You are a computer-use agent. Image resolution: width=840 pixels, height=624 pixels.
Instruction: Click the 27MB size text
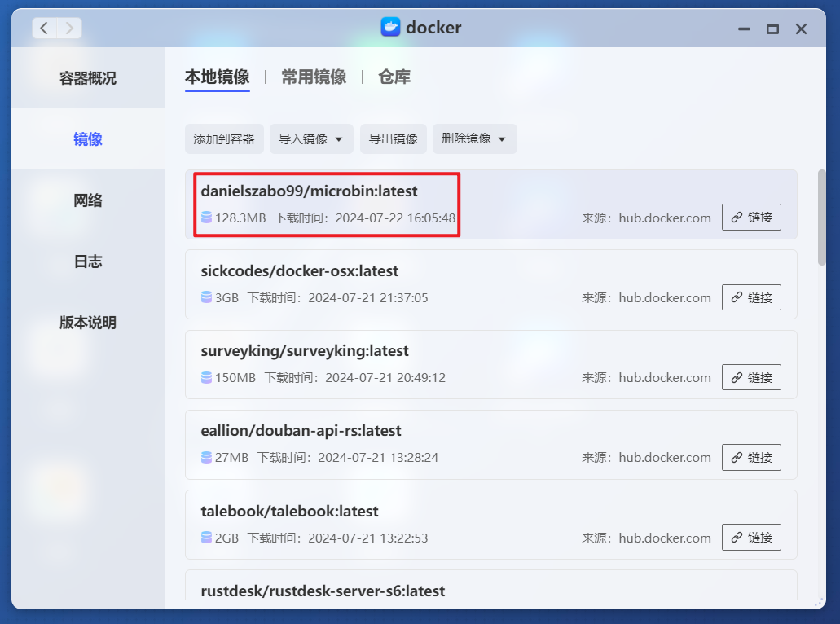[231, 458]
